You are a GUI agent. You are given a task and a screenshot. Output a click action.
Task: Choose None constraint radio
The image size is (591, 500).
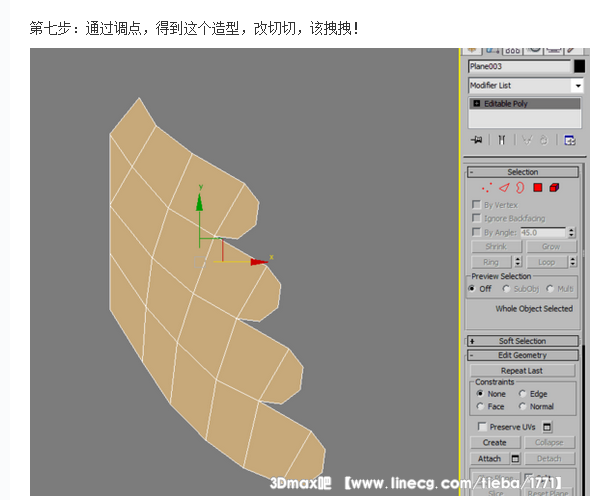click(480, 393)
